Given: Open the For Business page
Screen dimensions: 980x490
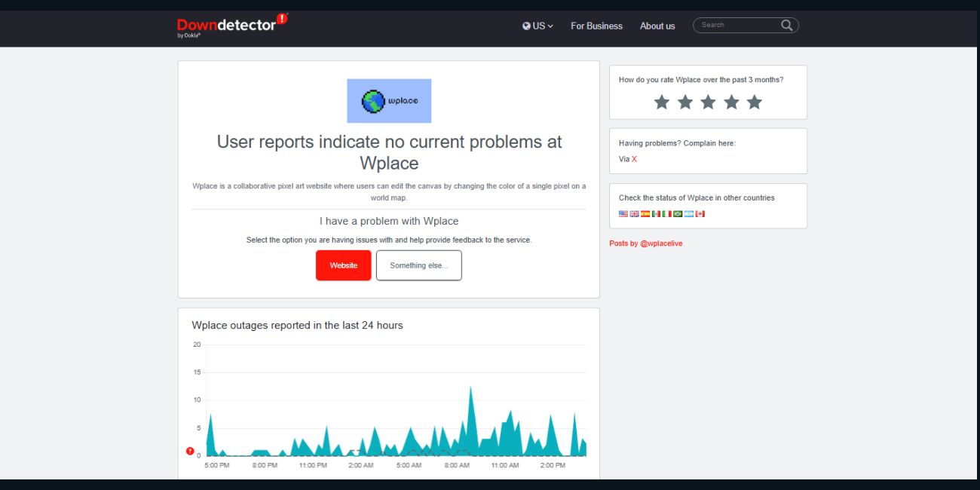Looking at the screenshot, I should click(596, 26).
